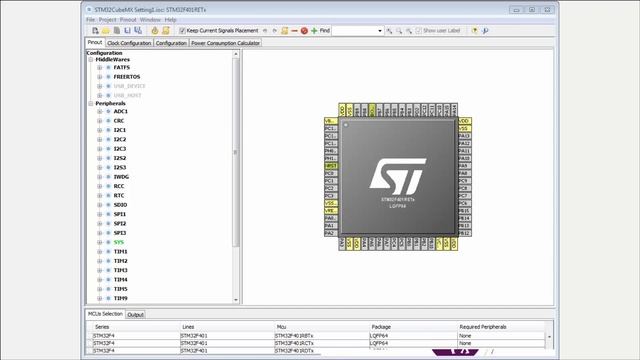Select the MCUs Selection tab

[x=105, y=314]
